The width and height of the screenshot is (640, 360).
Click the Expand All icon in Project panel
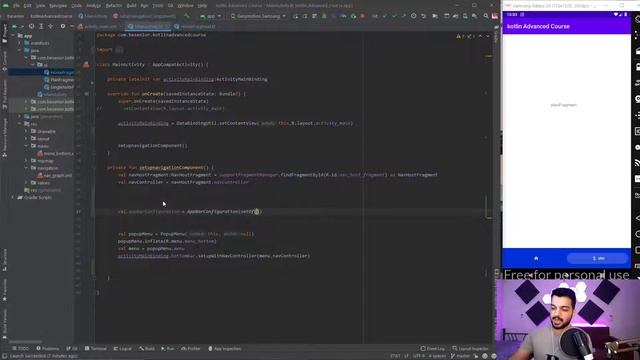(x=41, y=26)
